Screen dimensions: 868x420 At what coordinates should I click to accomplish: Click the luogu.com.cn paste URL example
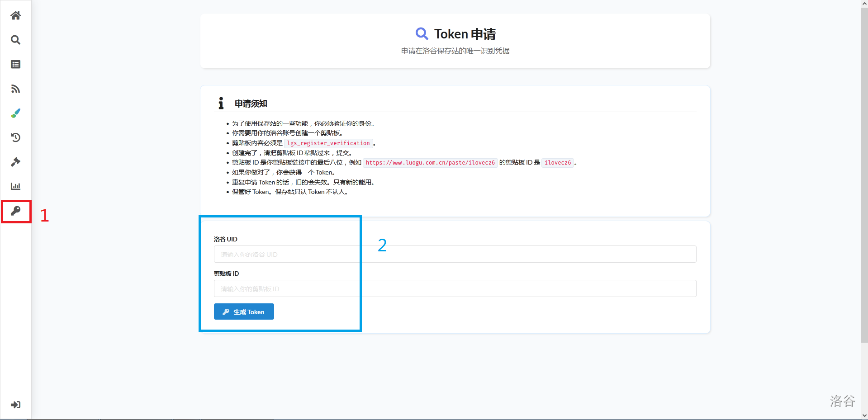point(430,163)
